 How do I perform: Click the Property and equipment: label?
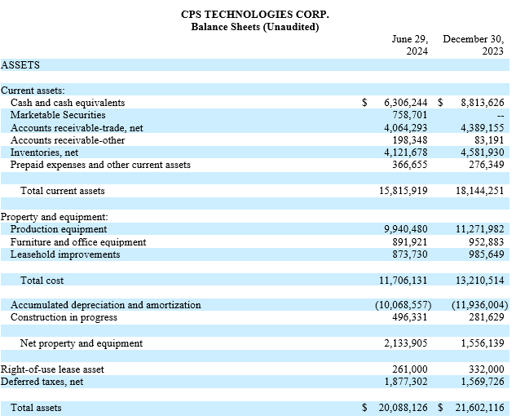click(55, 217)
